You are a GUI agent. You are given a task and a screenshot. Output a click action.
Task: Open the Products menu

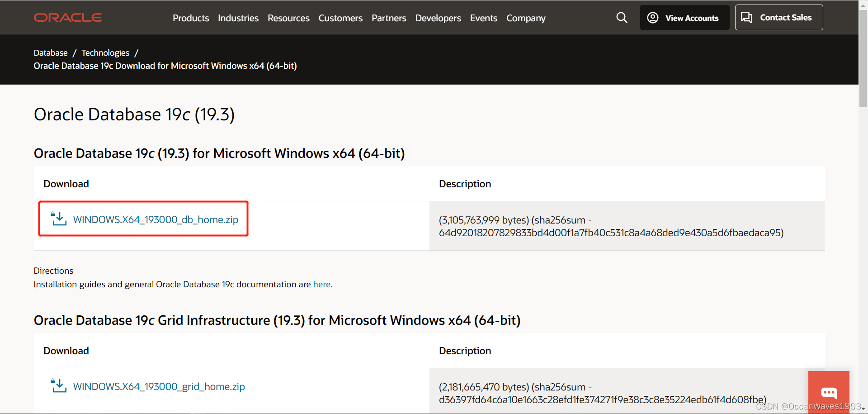(191, 18)
